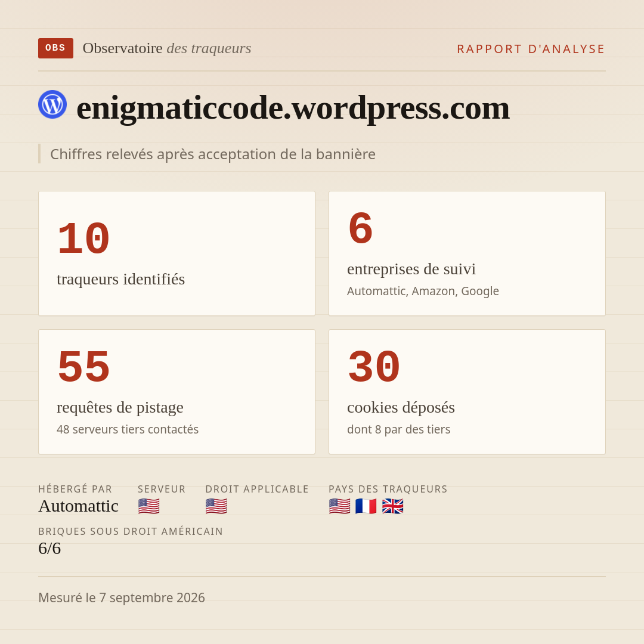Click the dont 8 par des tiers note
This screenshot has height=644, width=644.
pyautogui.click(x=399, y=429)
